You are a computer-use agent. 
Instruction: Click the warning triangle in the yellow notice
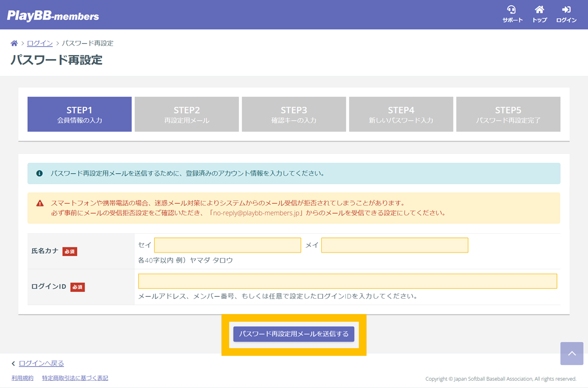pyautogui.click(x=40, y=203)
